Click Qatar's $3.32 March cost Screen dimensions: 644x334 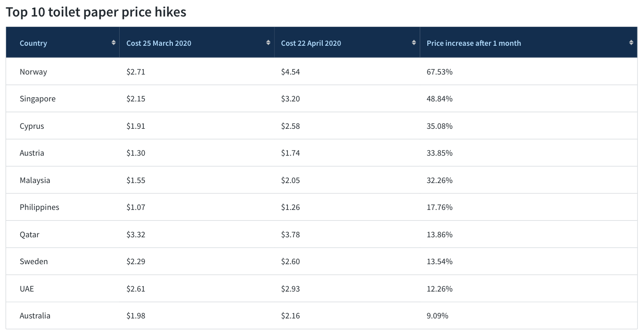[x=136, y=234]
